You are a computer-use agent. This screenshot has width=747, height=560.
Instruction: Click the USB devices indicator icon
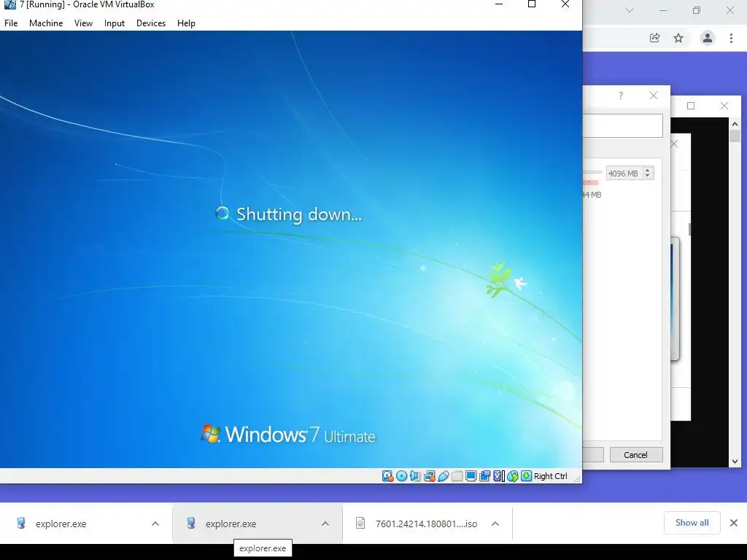[x=443, y=475]
